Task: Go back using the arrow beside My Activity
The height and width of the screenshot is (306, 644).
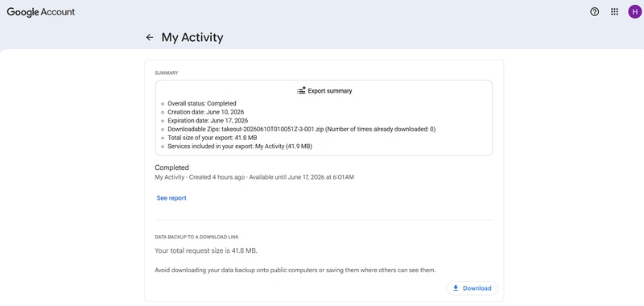Action: point(150,37)
